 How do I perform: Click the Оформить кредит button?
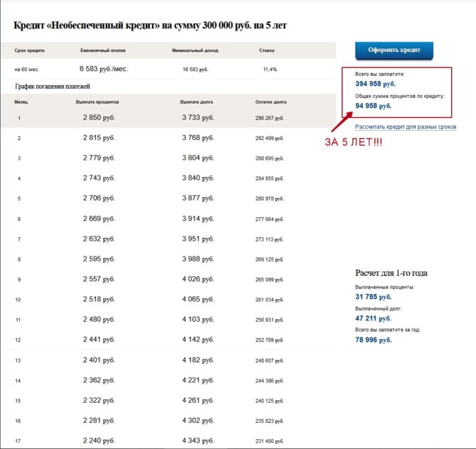(x=394, y=50)
